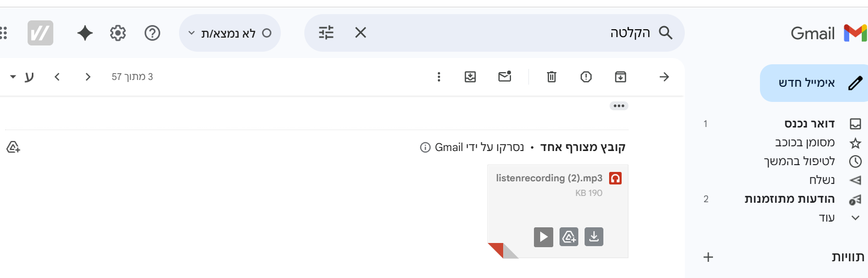
Task: Click the Gemini sparkle icon
Action: click(85, 33)
